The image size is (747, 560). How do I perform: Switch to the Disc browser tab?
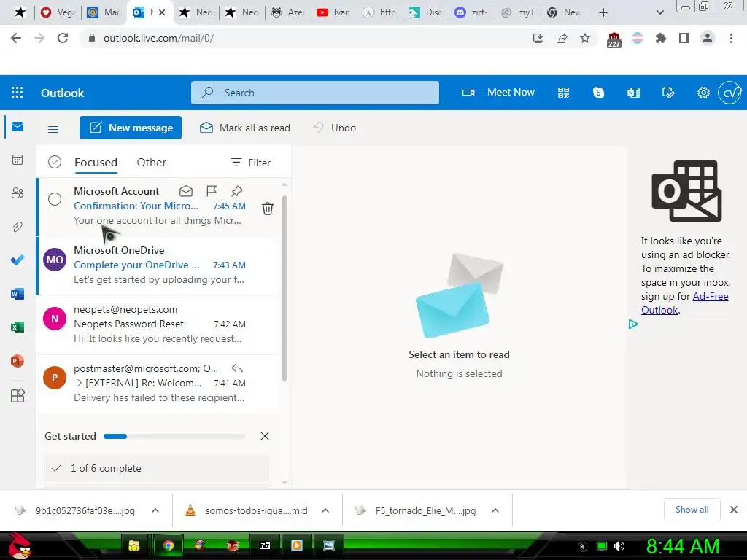pyautogui.click(x=425, y=12)
